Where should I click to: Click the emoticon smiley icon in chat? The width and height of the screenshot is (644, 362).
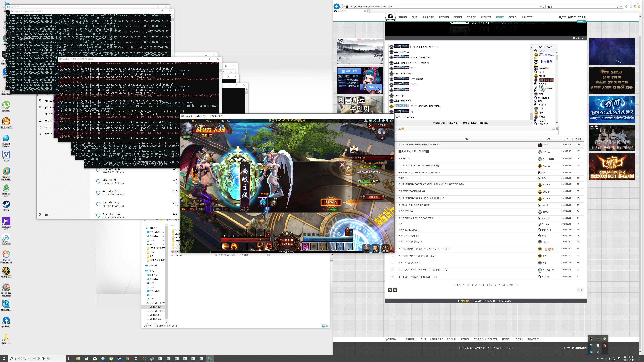(403, 128)
